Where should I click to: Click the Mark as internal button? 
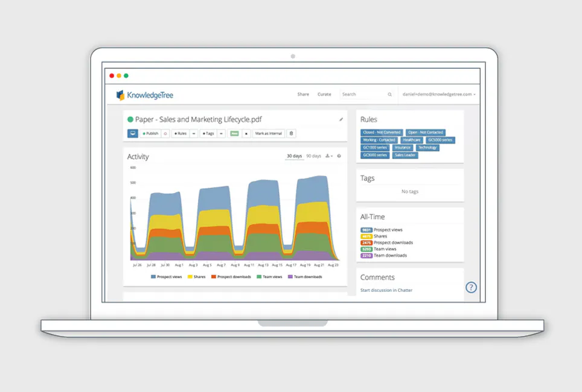point(268,133)
